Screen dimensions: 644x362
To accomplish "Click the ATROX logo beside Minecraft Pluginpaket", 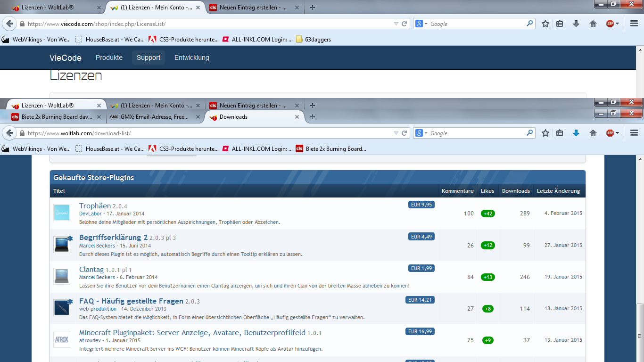I will point(62,339).
